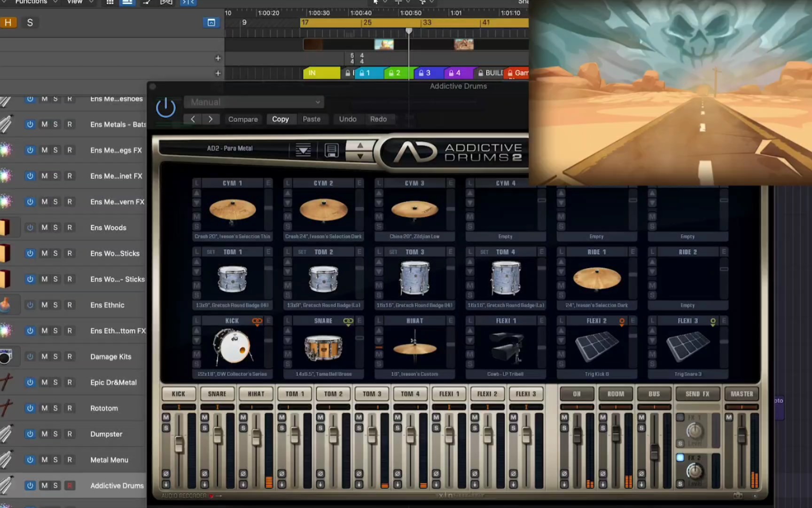812x508 pixels.
Task: Enable the H hide tracks button
Action: point(8,23)
